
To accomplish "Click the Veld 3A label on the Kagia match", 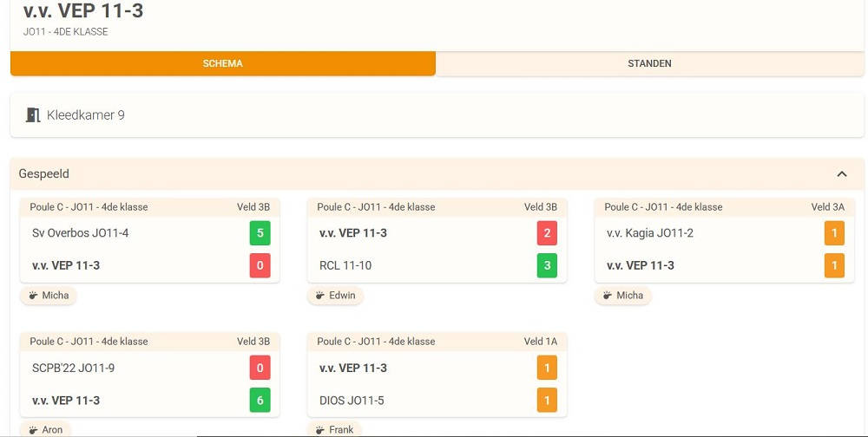I will (827, 207).
